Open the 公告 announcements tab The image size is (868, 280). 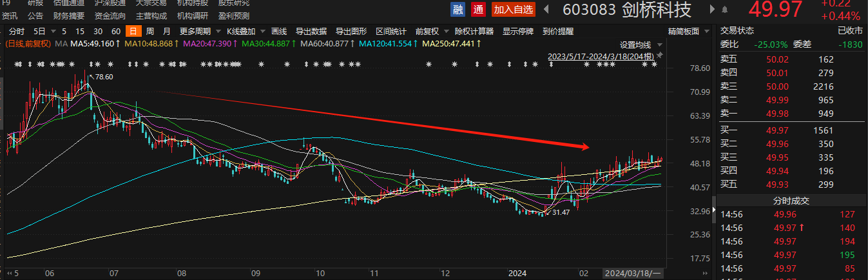[36, 15]
